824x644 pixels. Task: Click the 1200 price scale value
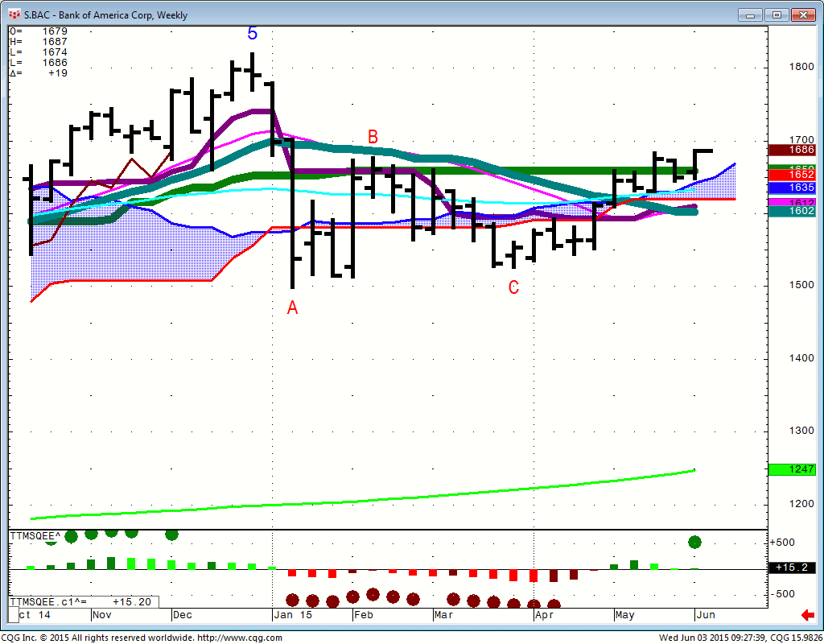tap(801, 504)
